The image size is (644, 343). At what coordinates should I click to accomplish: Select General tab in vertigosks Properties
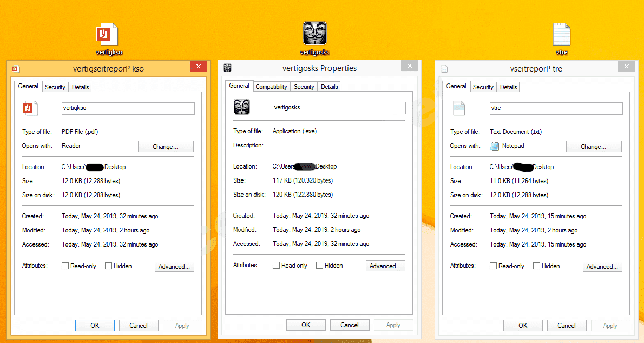coord(239,86)
